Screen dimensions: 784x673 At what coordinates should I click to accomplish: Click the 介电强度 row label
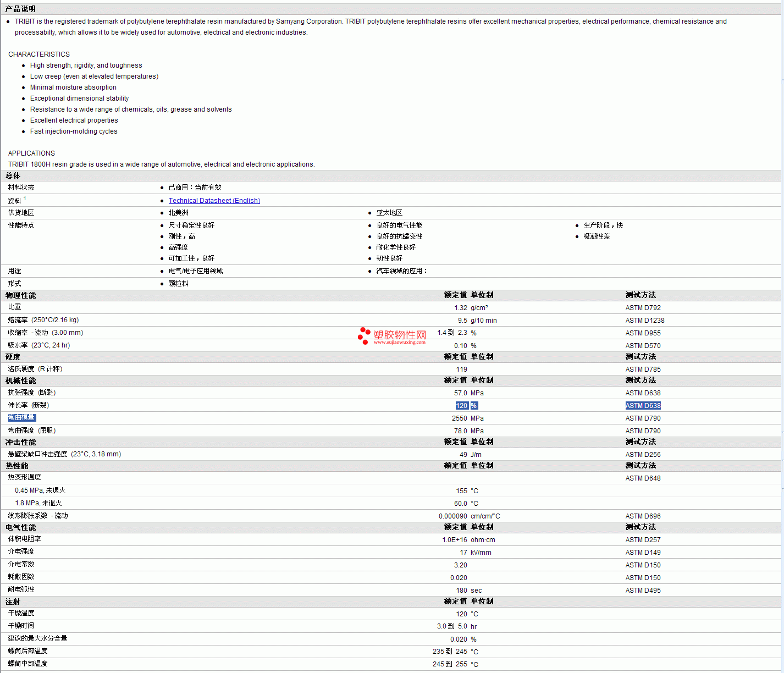21,551
